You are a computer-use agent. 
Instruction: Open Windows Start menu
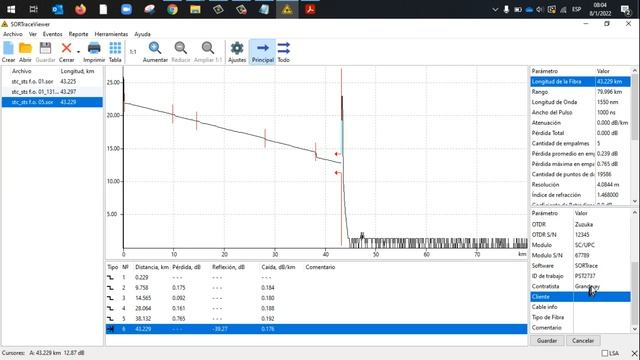point(11,9)
